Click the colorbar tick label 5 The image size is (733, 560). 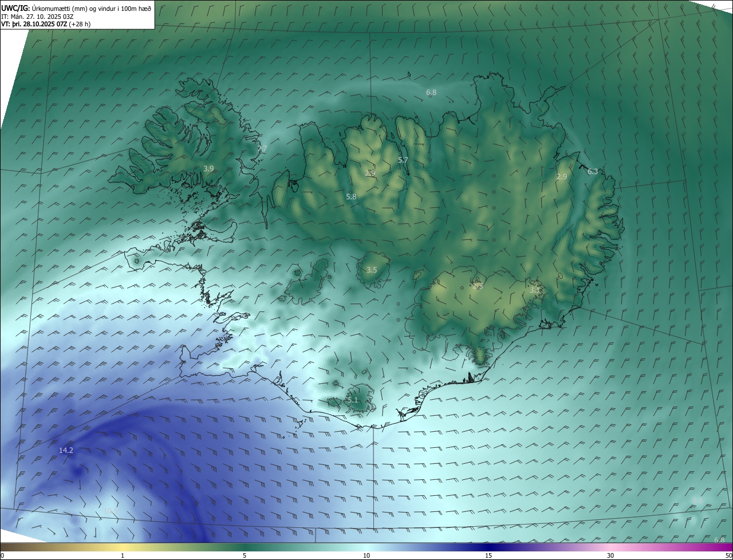pos(245,555)
